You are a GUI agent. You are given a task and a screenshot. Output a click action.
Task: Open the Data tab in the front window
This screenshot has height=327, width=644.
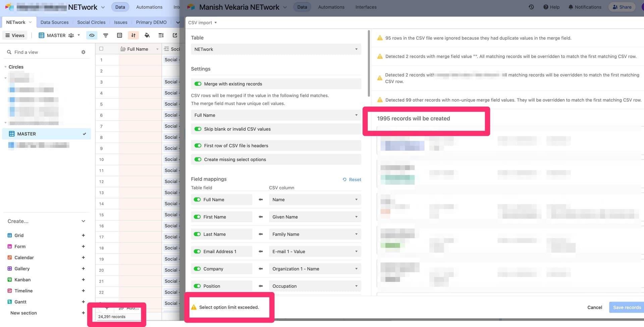302,7
